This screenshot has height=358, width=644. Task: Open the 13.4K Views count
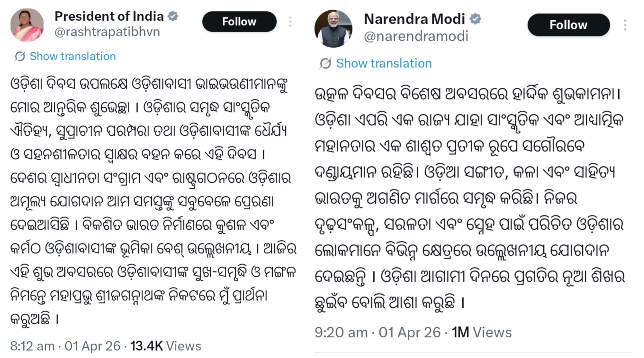coord(166,346)
